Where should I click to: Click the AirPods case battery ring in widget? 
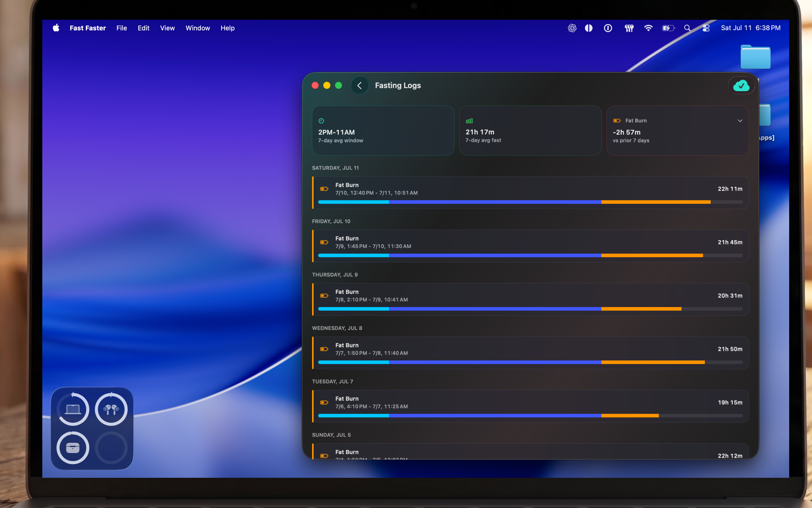[73, 448]
